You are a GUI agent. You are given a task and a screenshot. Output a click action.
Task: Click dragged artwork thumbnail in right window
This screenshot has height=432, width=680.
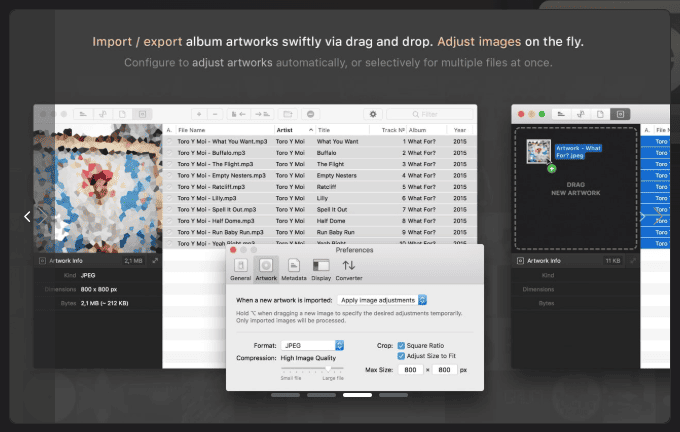coord(539,151)
